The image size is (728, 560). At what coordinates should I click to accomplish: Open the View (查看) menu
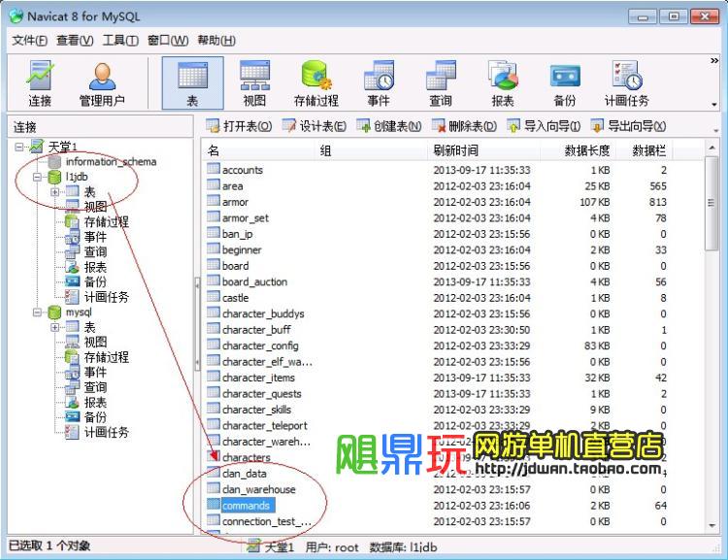pos(75,41)
